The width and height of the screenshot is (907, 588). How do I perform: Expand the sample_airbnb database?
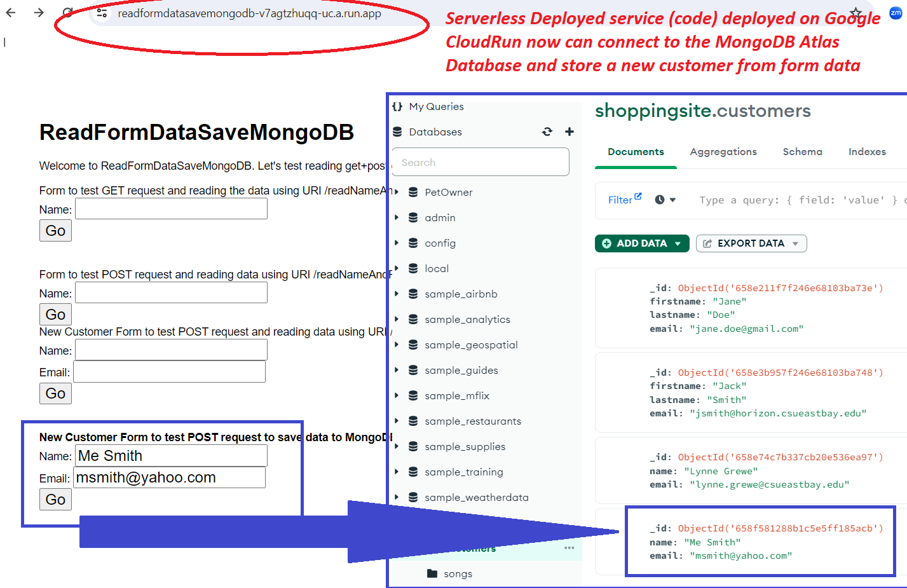tap(397, 294)
